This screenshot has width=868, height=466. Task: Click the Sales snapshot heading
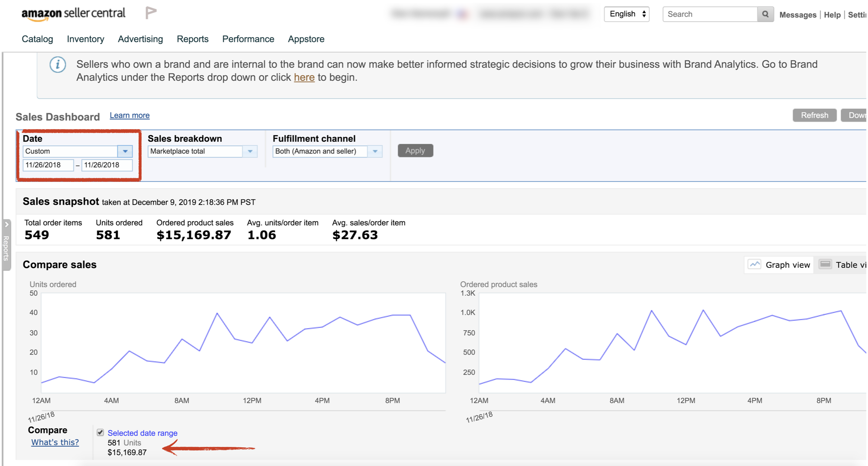[61, 201]
